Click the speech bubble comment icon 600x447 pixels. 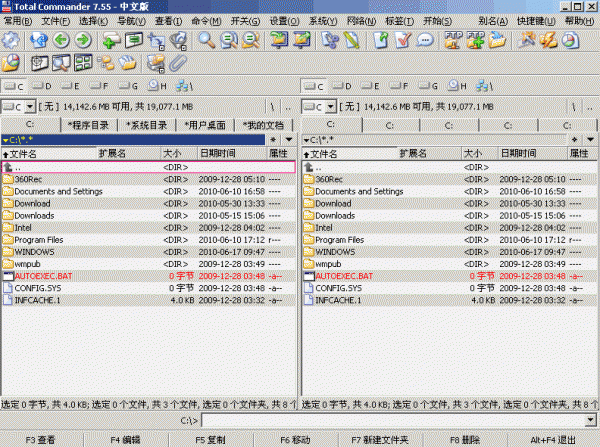[x=425, y=40]
